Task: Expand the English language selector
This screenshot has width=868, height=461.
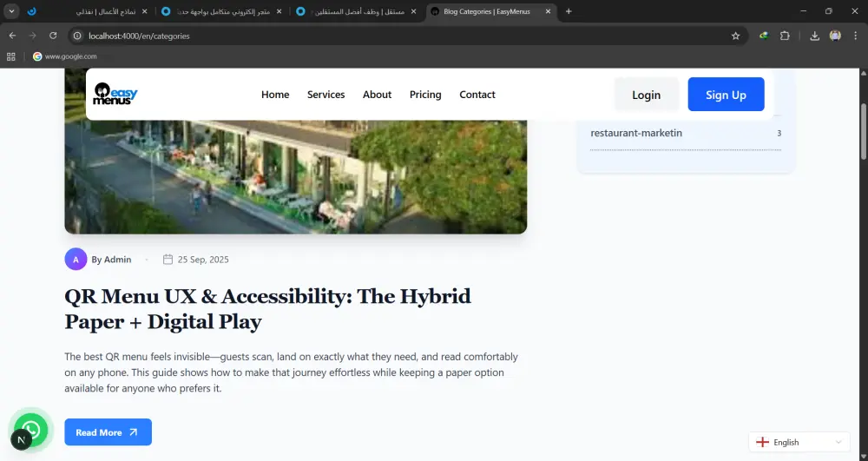Action: tap(799, 442)
